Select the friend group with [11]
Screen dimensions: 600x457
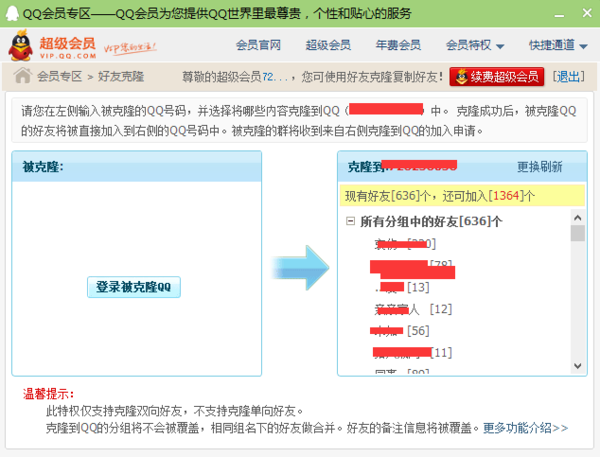[413, 353]
